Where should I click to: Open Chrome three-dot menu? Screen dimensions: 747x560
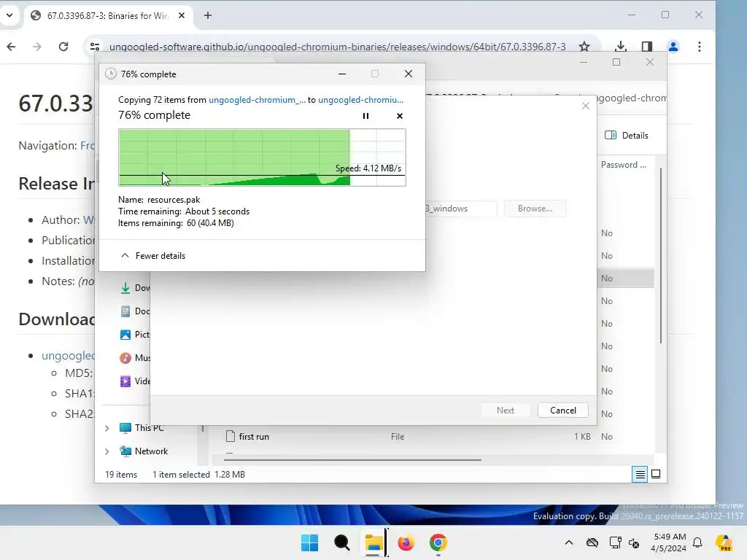[x=700, y=47]
